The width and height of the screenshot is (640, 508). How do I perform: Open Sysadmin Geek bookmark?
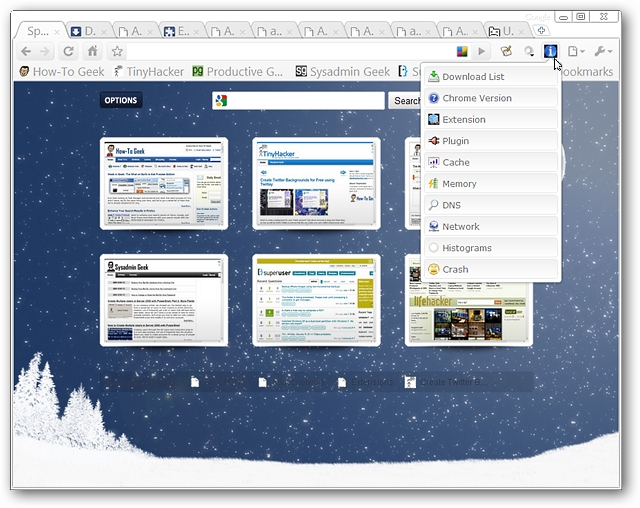point(343,72)
